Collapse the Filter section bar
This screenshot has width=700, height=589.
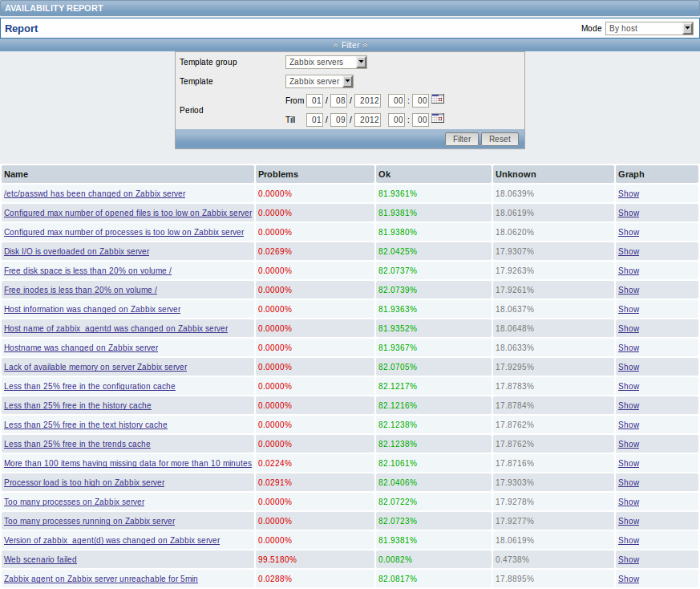[350, 45]
